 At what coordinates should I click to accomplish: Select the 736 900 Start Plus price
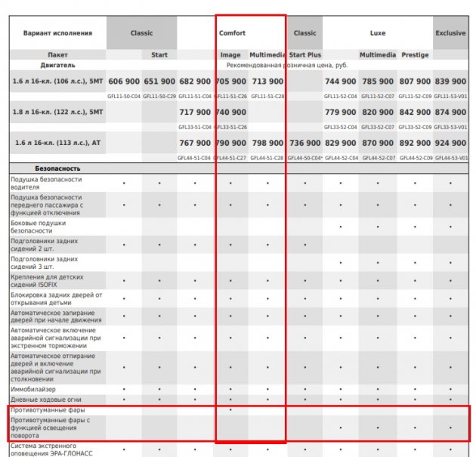[304, 143]
